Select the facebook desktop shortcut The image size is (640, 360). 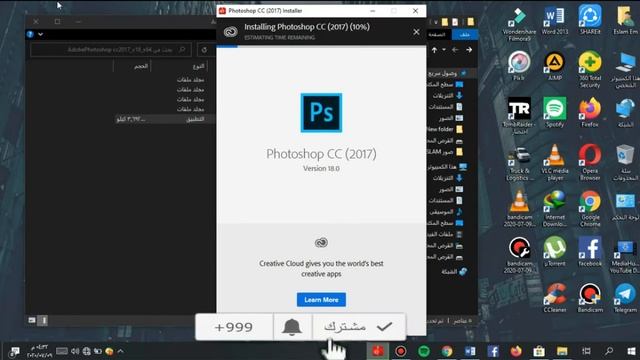tap(590, 251)
